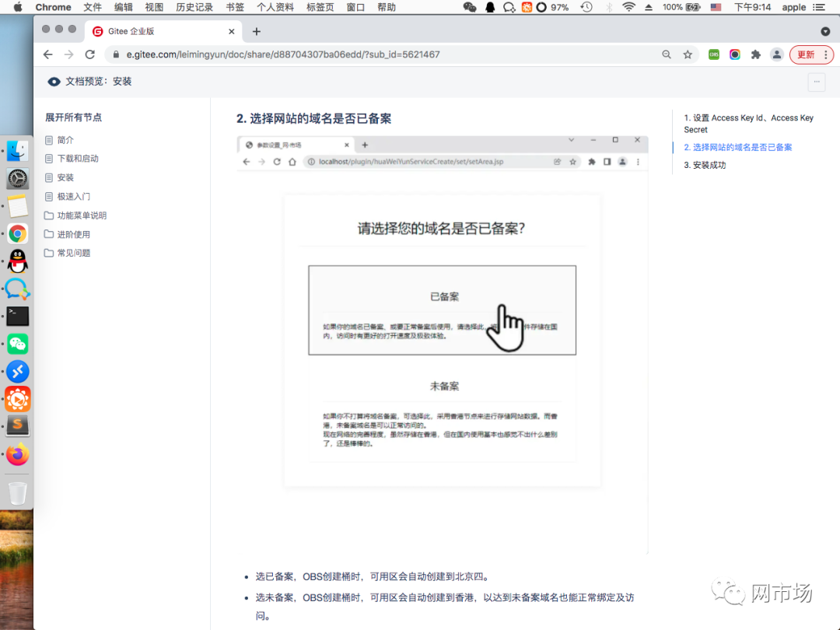Open Notes from the Dock
Viewport: 840px width, 630px height.
(x=17, y=206)
